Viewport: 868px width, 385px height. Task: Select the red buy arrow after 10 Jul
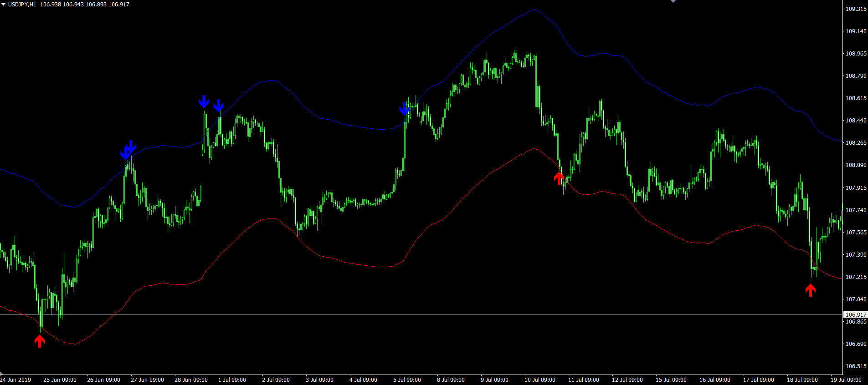coord(559,178)
